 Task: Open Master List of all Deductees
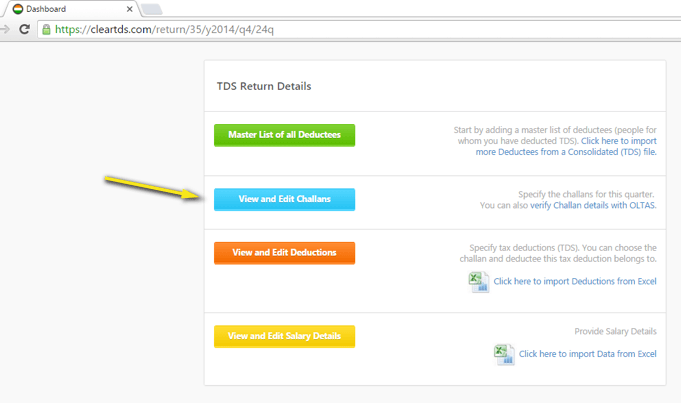(284, 135)
